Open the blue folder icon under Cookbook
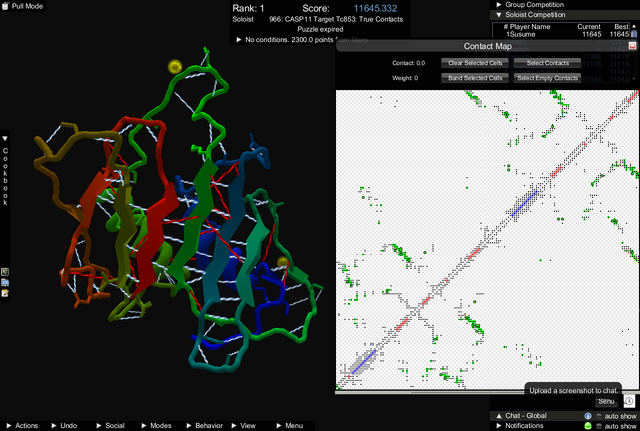Image resolution: width=640 pixels, height=431 pixels. [x=5, y=282]
